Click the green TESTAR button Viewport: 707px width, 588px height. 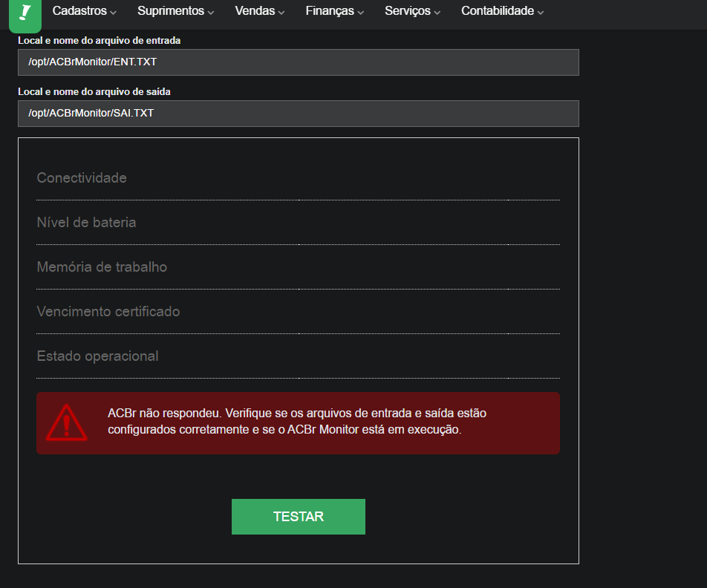[x=298, y=516]
